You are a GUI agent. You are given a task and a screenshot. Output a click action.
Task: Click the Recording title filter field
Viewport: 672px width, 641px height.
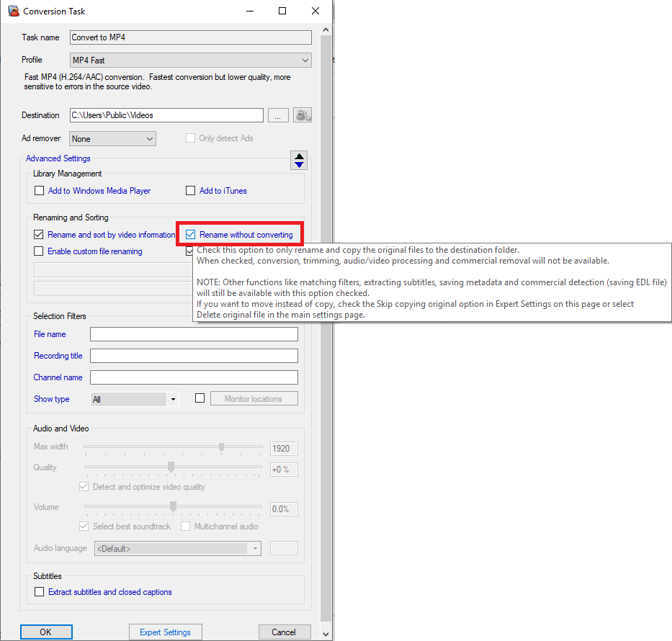(194, 356)
